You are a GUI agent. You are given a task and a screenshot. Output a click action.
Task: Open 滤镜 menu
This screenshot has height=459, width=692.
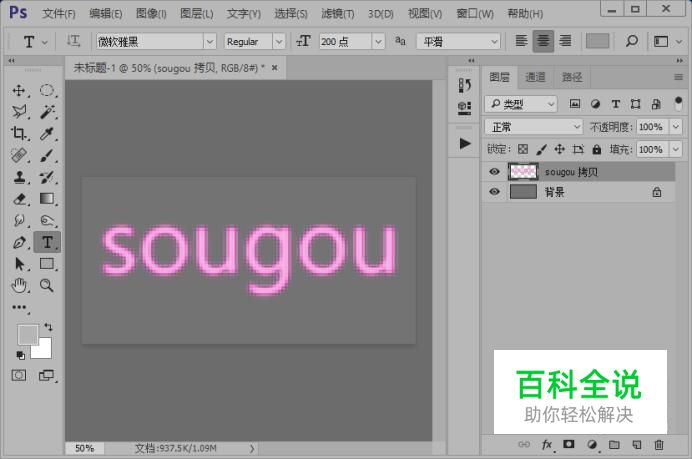[x=338, y=14]
